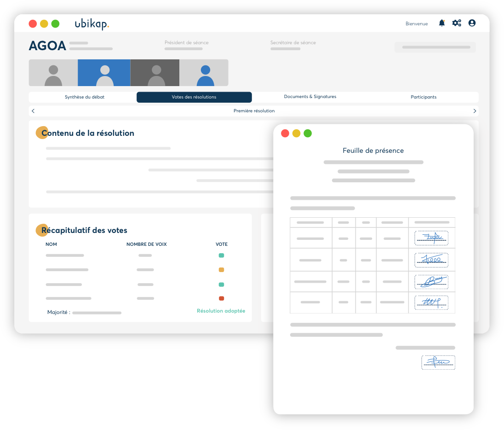Go to next resolution with right chevron
Image resolution: width=504 pixels, height=430 pixels.
475,111
